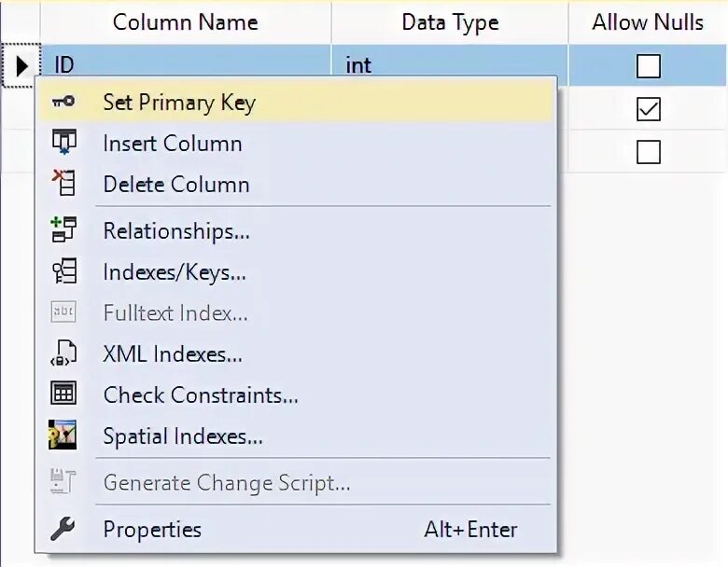Choose Set Primary Key from the context menu

coord(179,103)
